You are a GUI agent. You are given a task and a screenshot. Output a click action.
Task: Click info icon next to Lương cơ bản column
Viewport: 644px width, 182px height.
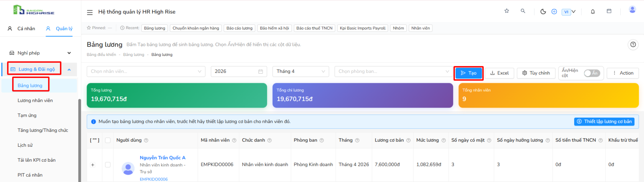click(x=408, y=140)
